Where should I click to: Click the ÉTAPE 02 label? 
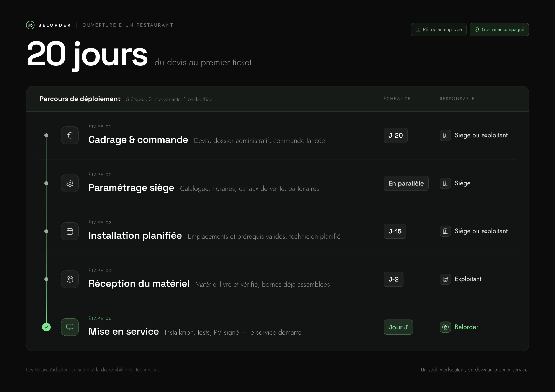pyautogui.click(x=100, y=175)
